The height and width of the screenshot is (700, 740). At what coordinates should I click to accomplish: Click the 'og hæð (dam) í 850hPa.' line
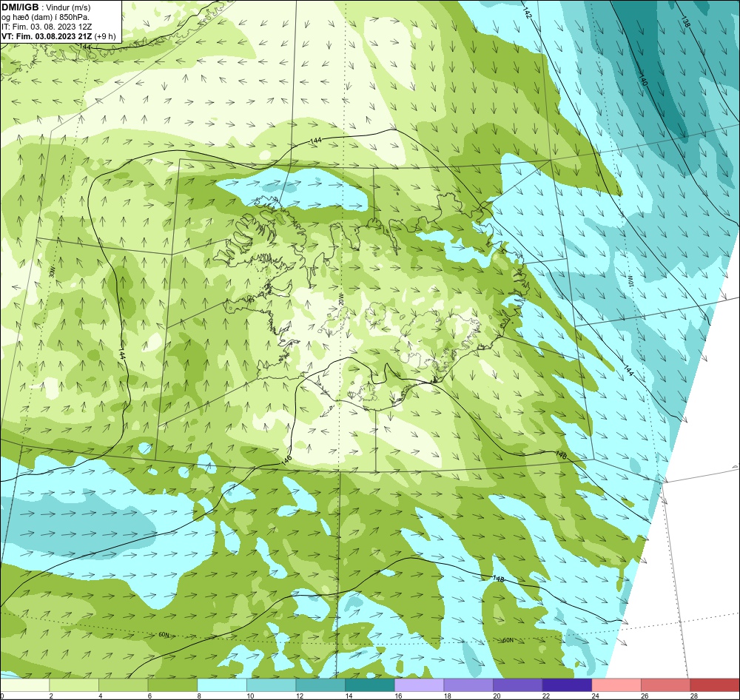point(46,18)
